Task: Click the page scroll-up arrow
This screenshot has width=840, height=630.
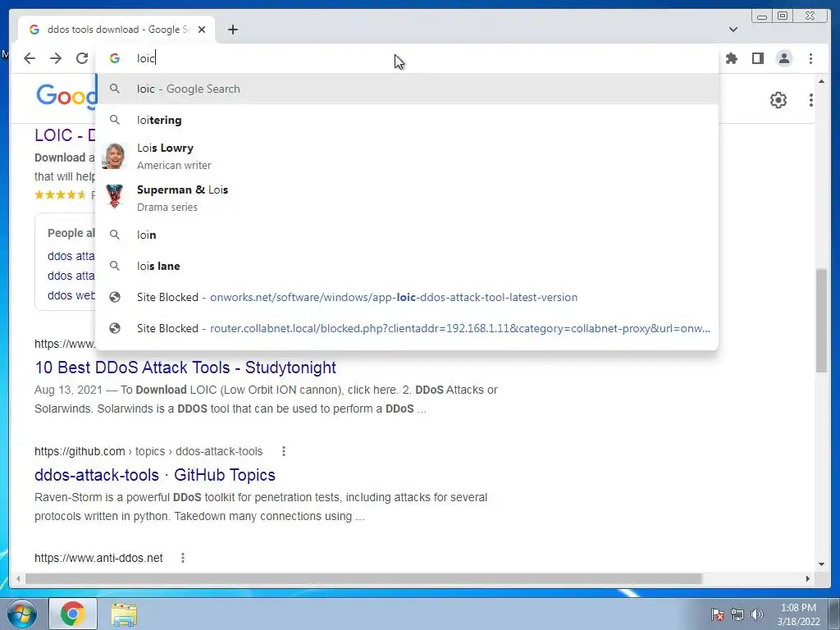Action: 821,81
